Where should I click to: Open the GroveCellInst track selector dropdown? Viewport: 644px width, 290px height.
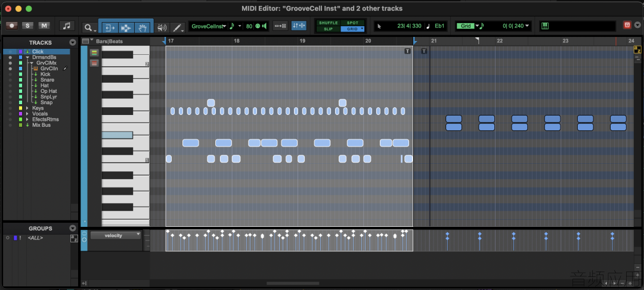click(x=209, y=26)
